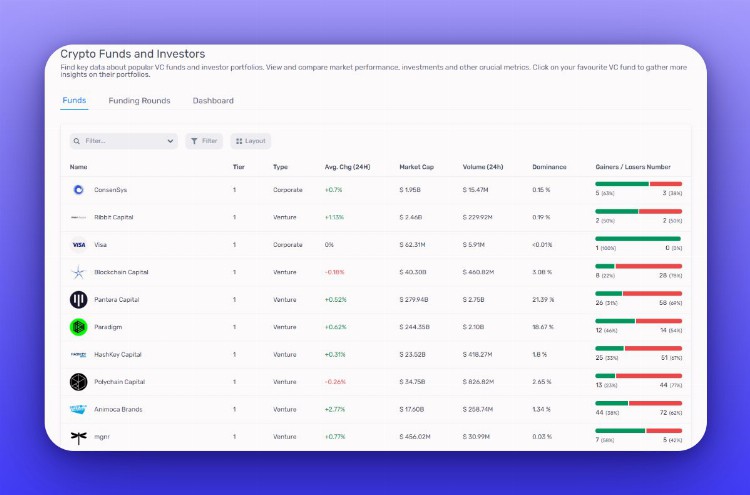Click the mgnr dragonfly logo icon
This screenshot has width=750, height=495.
pyautogui.click(x=78, y=437)
